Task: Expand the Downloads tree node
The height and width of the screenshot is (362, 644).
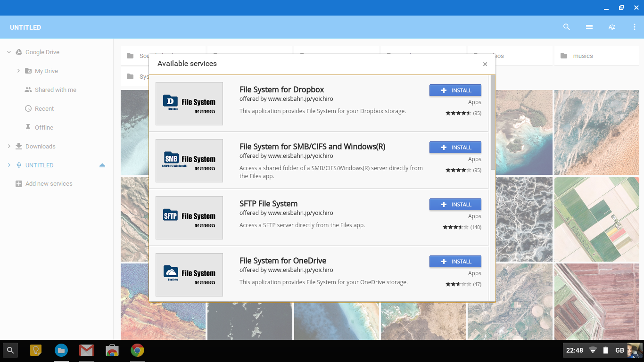Action: 9,147
